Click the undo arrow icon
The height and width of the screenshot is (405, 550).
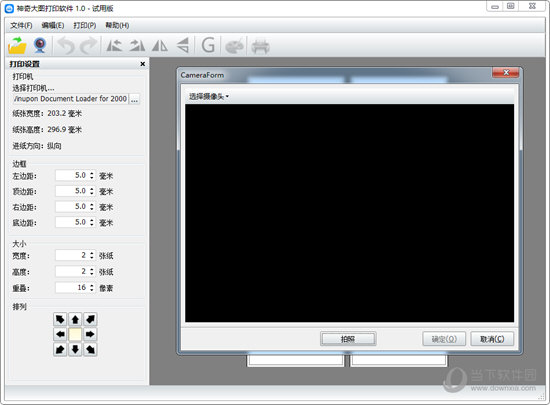66,46
